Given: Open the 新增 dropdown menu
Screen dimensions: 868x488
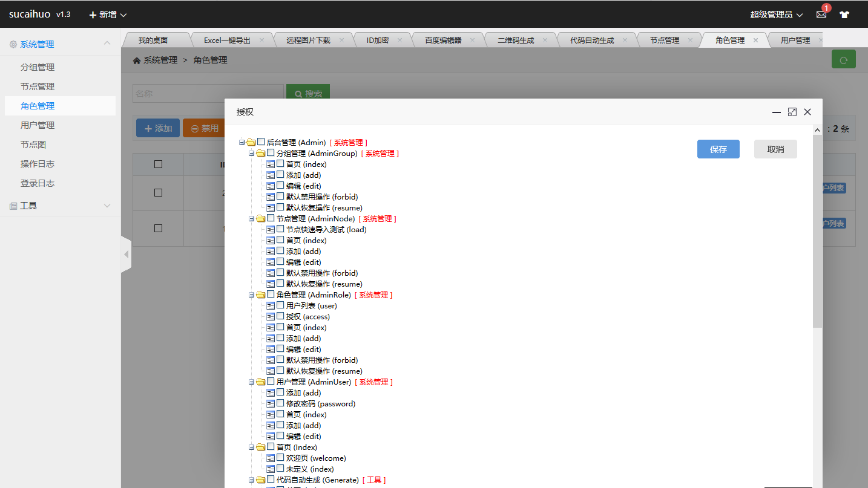Looking at the screenshot, I should (108, 15).
